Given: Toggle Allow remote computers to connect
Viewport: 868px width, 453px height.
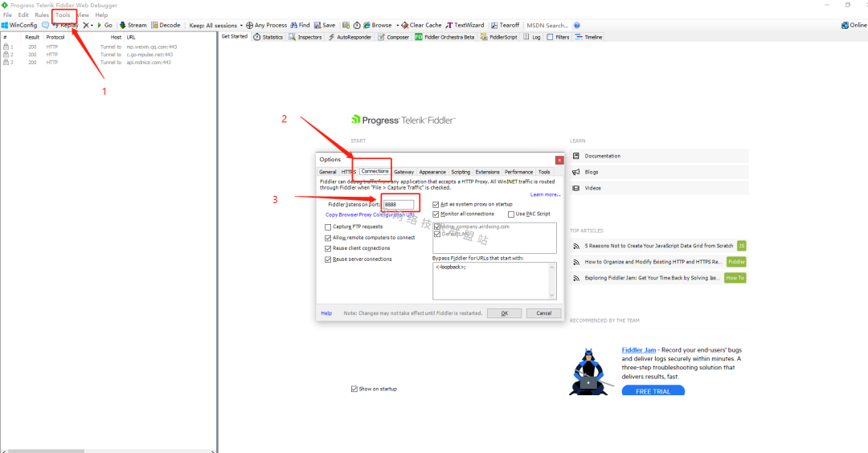Looking at the screenshot, I should [x=328, y=238].
